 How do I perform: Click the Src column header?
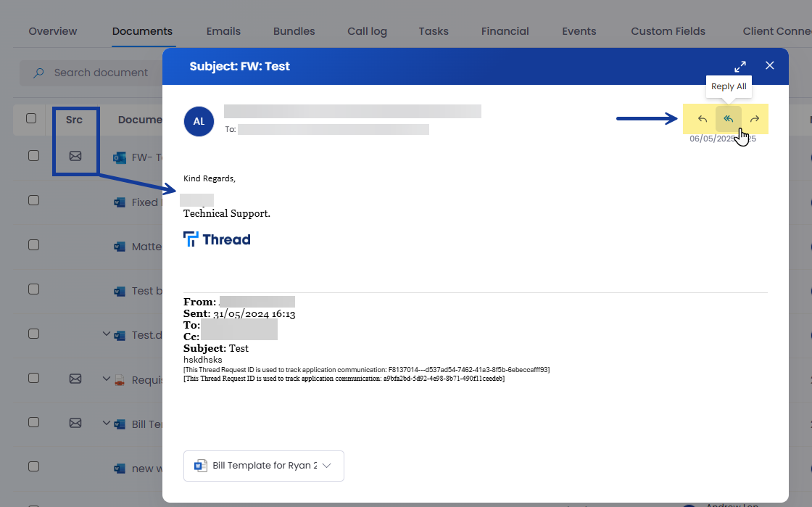74,120
